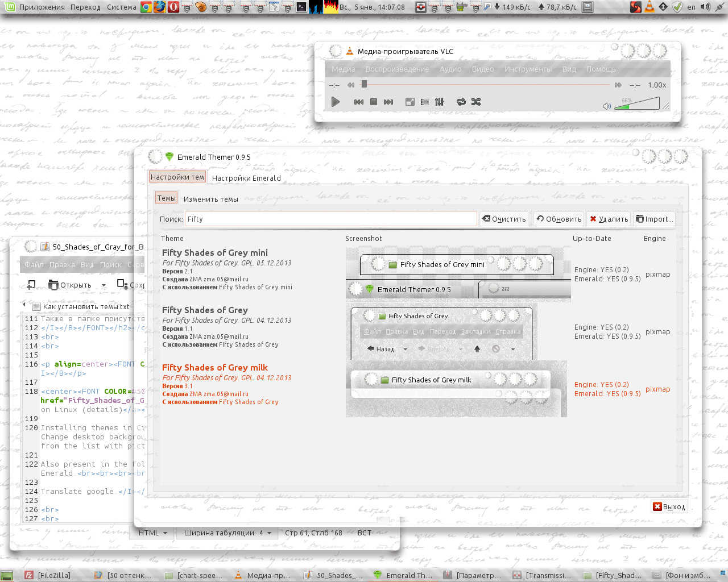Click the Fifty Shades of Grey milk screenshot
This screenshot has height=582, width=728.
[x=456, y=389]
